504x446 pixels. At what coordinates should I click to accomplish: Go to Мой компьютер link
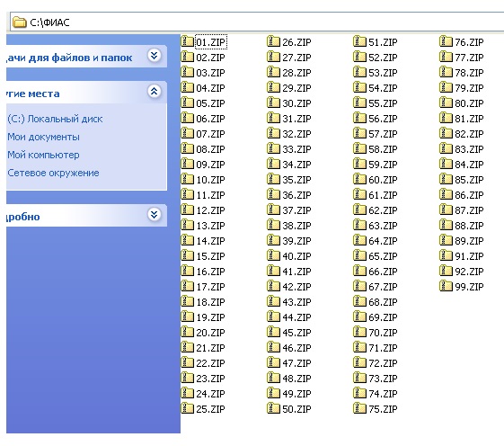43,155
